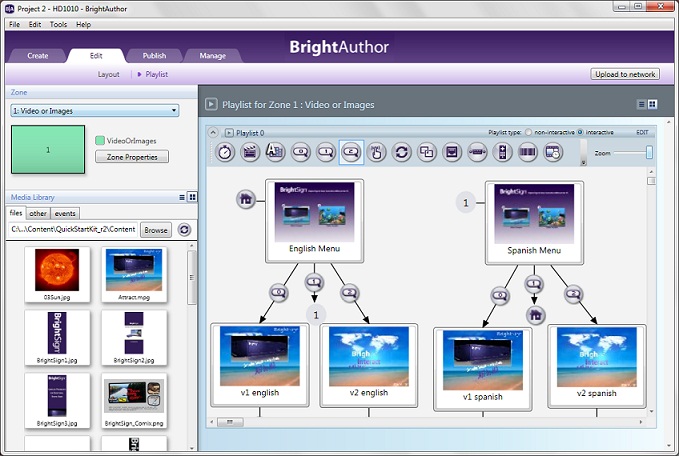Screen dimensions: 679x456
Task: Select the highlighted GPIO button 2 event icon
Action: tap(351, 152)
